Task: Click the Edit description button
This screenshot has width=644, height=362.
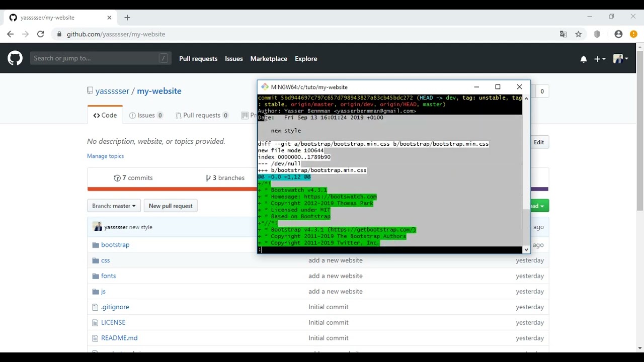Action: pyautogui.click(x=539, y=142)
